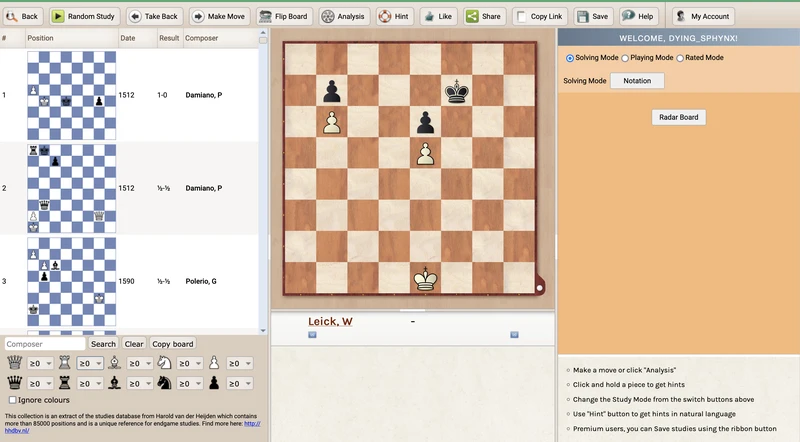Open white queen count dropdown

(40, 363)
